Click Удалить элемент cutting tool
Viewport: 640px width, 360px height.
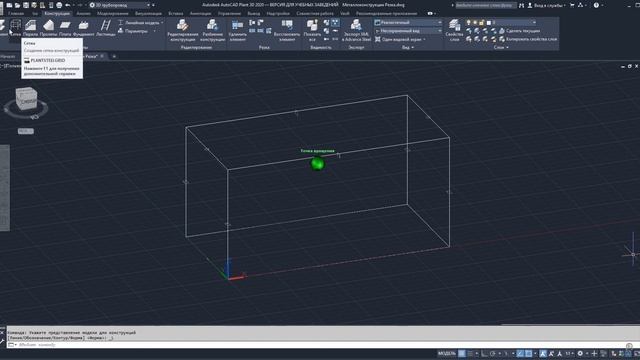238,31
